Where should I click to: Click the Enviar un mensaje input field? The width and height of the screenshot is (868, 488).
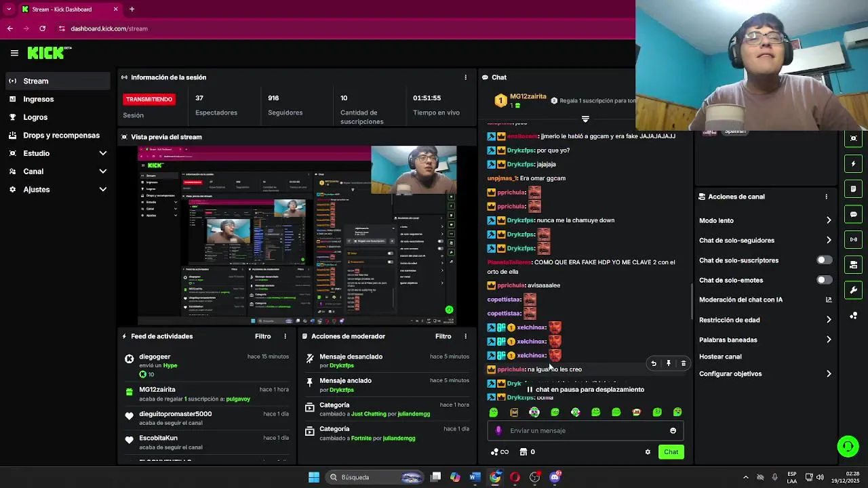(585, 430)
